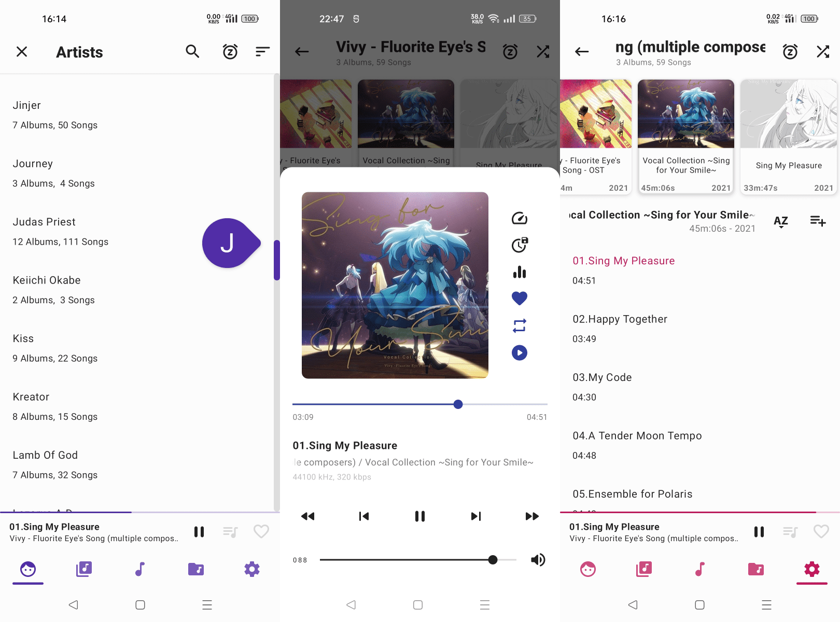The height and width of the screenshot is (622, 840).
Task: Switch to the Songs tab in purple nav bar
Action: (140, 569)
